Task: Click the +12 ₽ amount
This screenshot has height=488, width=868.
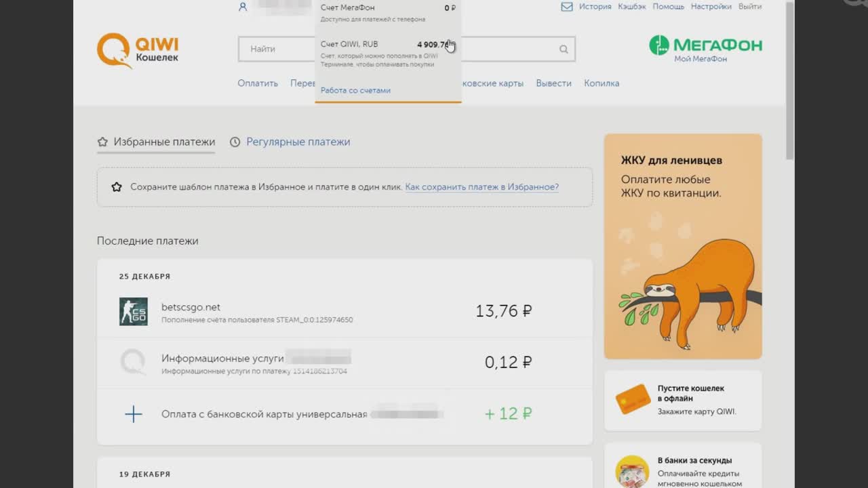Action: click(508, 414)
